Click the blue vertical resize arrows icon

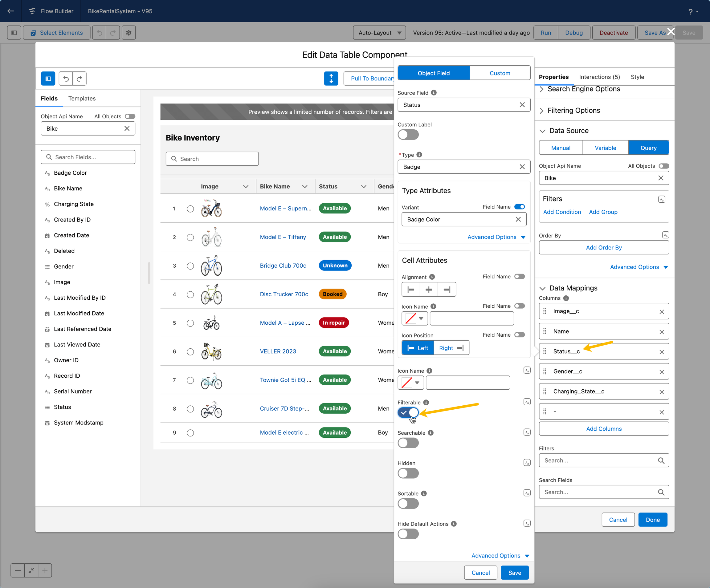click(331, 79)
